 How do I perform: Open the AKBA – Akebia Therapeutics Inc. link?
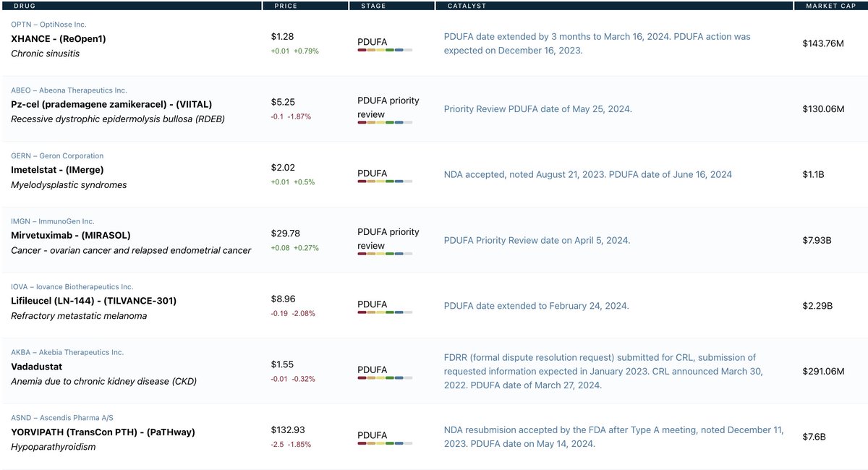click(x=67, y=352)
